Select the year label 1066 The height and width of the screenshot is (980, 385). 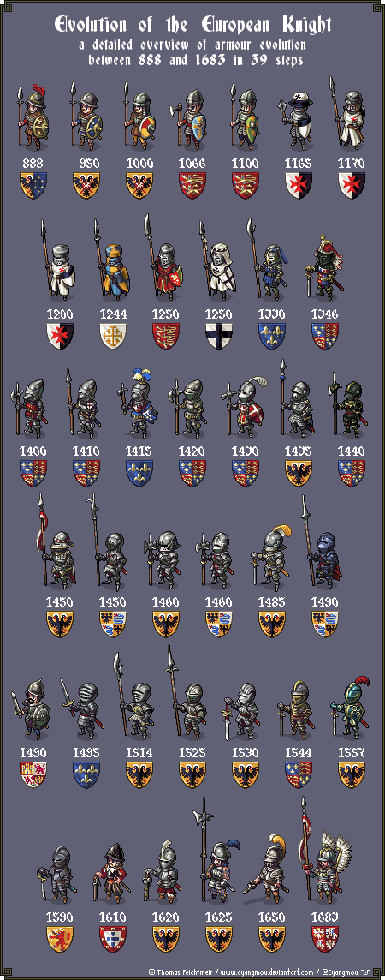point(192,164)
